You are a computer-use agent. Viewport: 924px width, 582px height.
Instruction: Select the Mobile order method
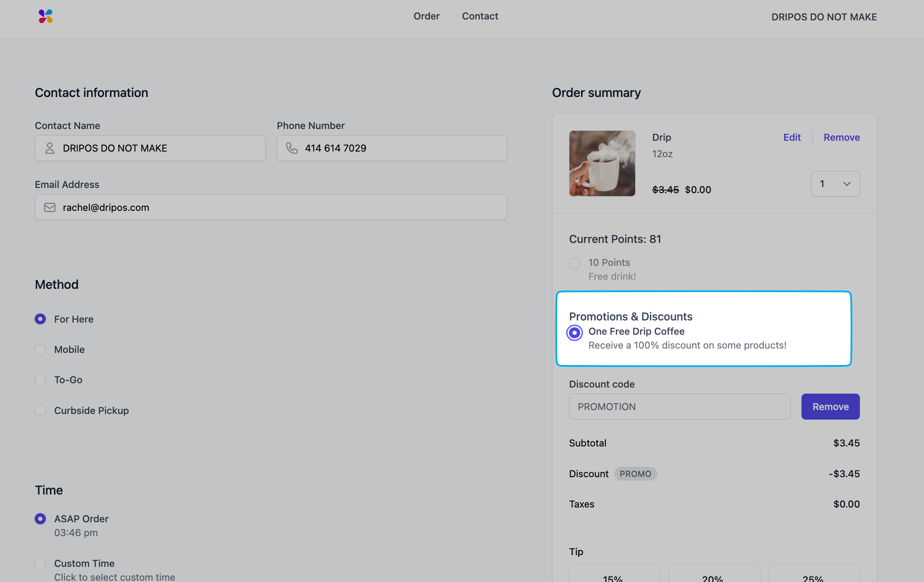pyautogui.click(x=40, y=349)
